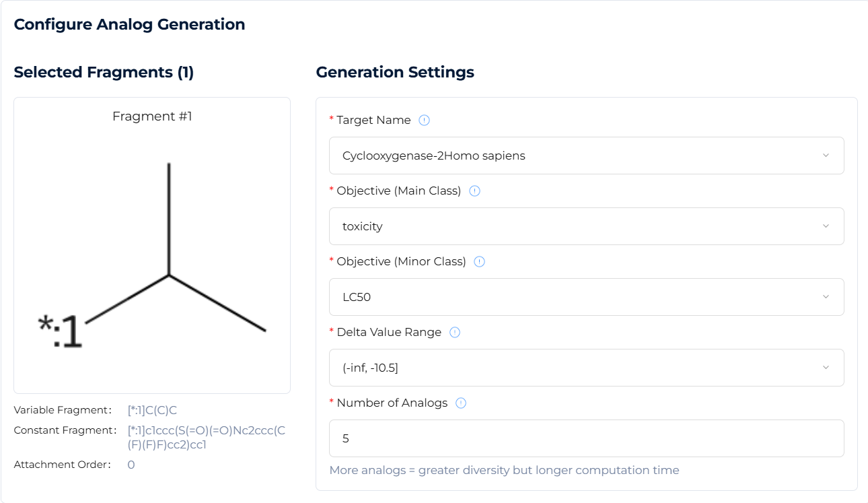Click the "More analogs = greater diversity" hint text
This screenshot has width=868, height=503.
pos(504,470)
